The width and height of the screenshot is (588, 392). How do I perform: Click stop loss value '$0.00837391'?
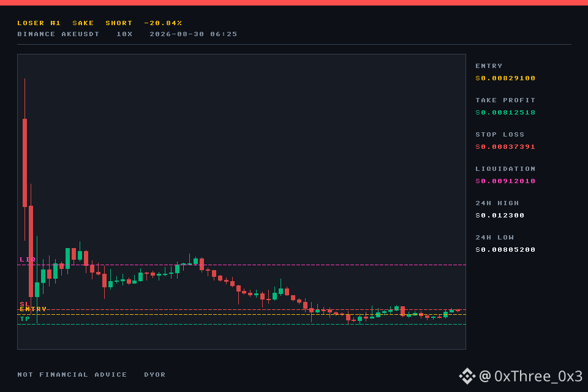(x=505, y=147)
